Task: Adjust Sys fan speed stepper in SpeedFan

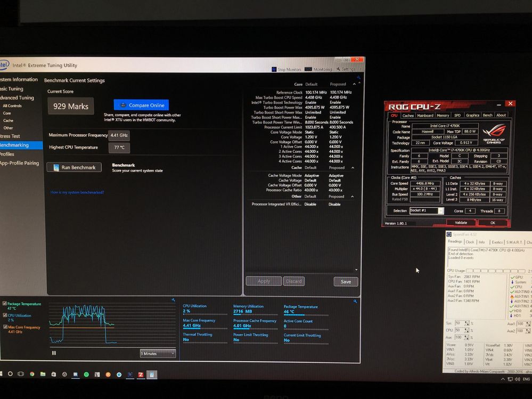Action: [467, 323]
